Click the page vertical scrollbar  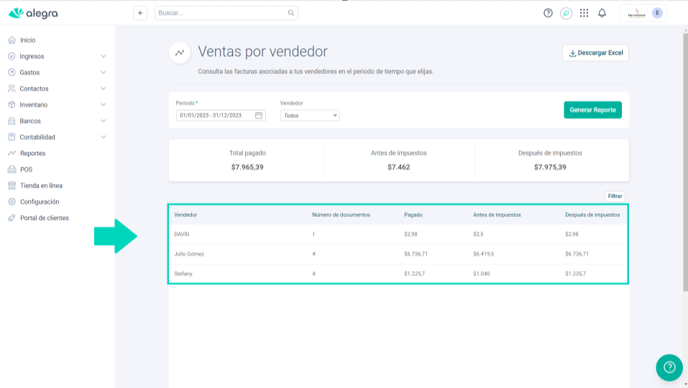coord(685,162)
